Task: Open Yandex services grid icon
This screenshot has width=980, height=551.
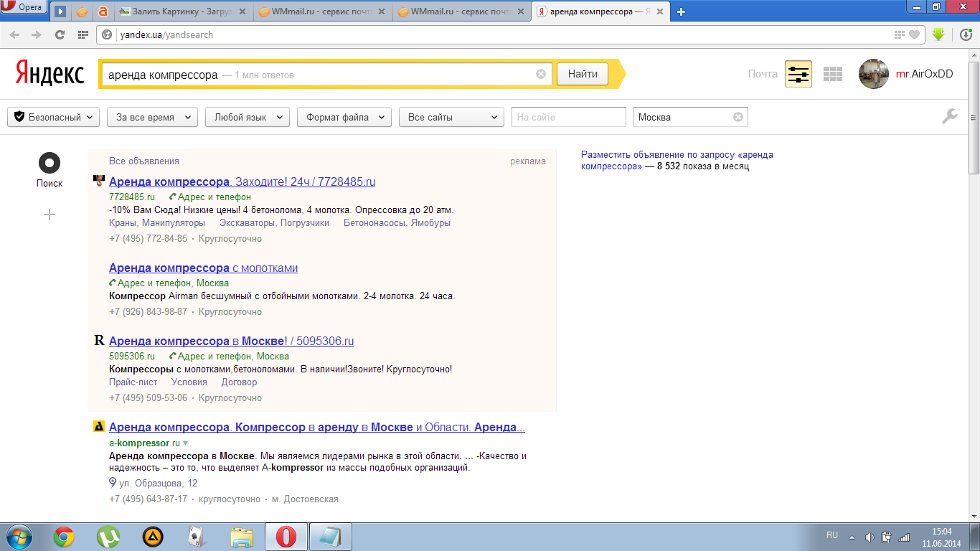Action: point(832,74)
